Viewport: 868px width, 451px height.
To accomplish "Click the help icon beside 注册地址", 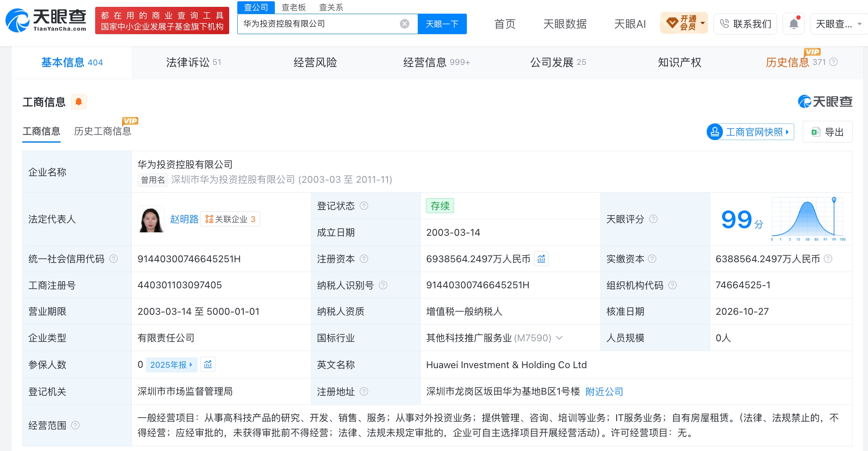I will [364, 392].
